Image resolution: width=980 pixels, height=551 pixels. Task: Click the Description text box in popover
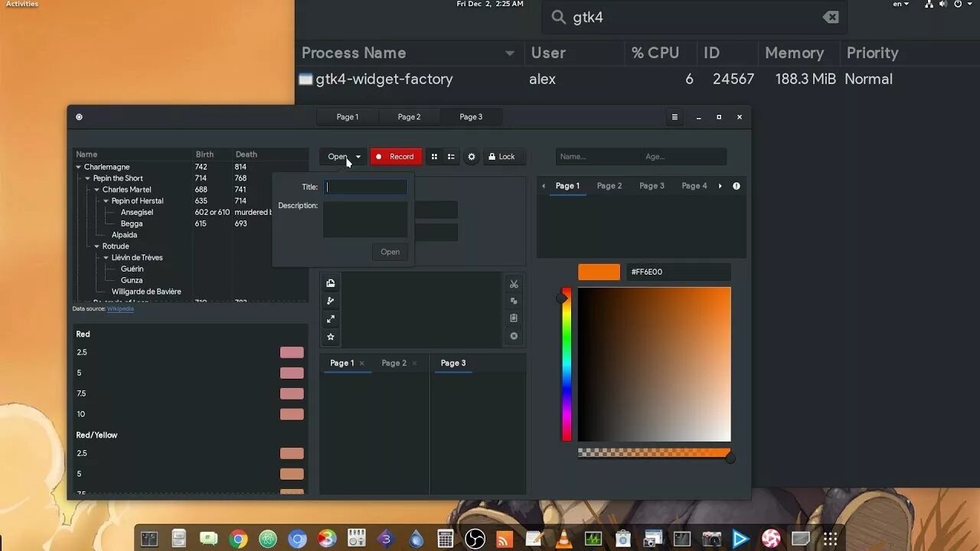tap(365, 220)
